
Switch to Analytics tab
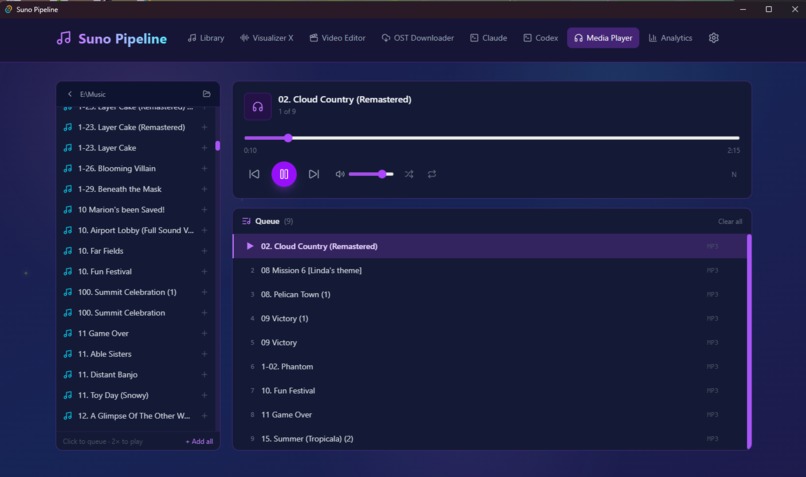[670, 38]
